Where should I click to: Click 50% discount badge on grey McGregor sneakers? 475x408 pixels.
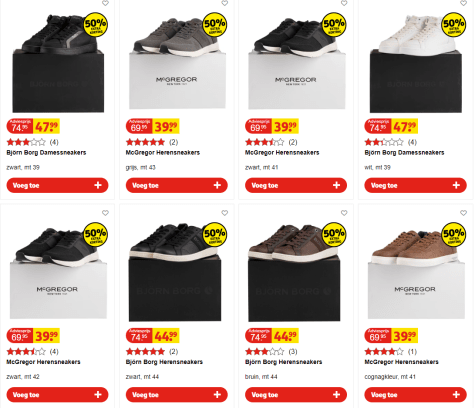point(215,25)
